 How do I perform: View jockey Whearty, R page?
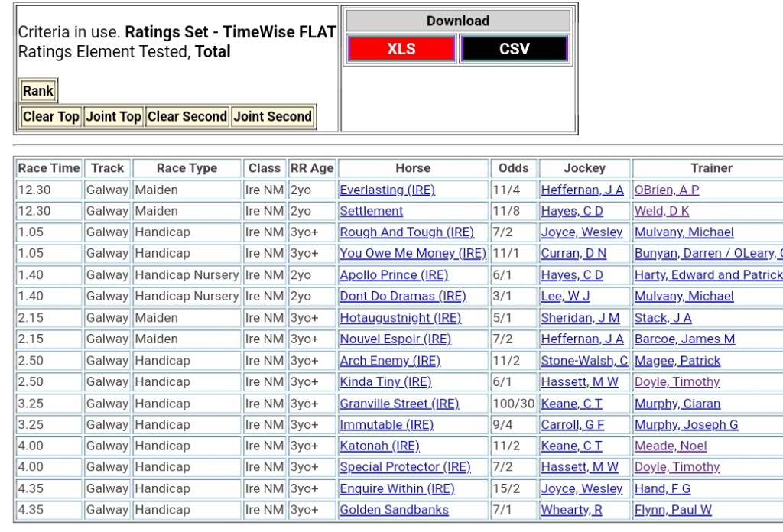click(x=571, y=510)
